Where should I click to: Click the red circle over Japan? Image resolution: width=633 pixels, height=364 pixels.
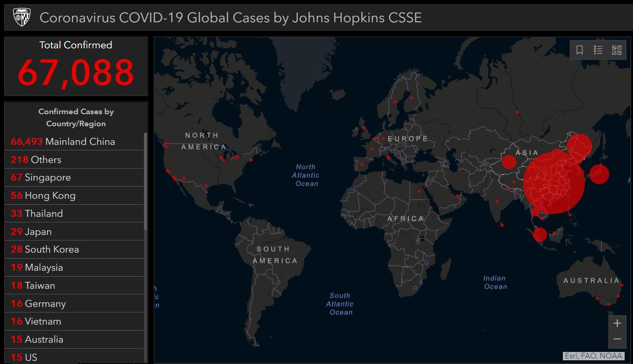coord(599,174)
